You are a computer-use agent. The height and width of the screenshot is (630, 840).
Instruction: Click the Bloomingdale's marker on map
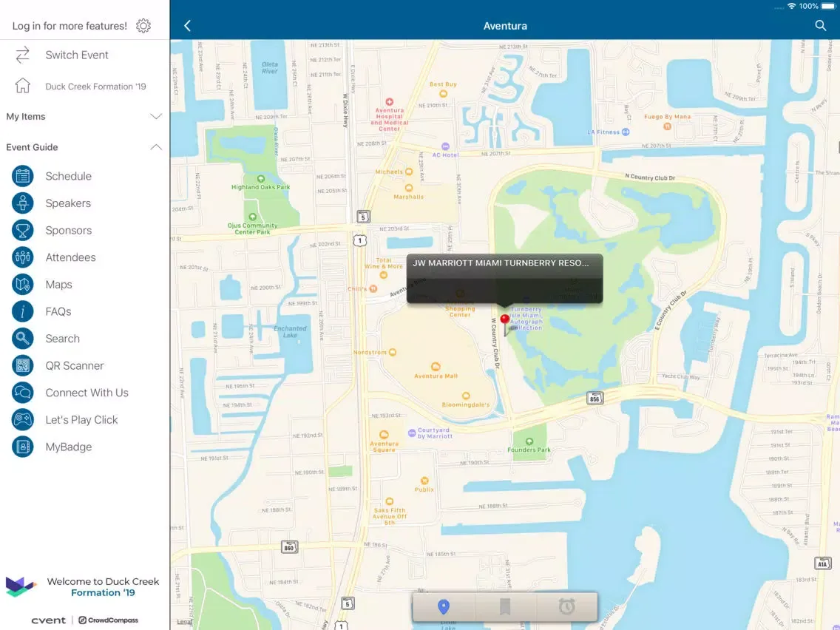click(x=466, y=396)
